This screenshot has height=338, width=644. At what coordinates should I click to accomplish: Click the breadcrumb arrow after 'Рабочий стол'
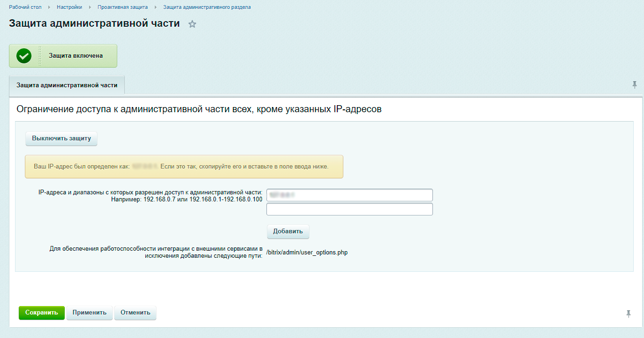click(x=49, y=8)
